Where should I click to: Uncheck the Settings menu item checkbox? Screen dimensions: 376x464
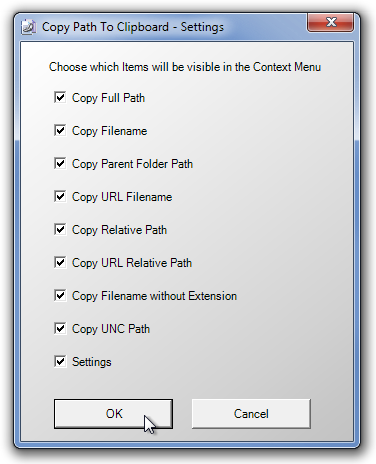pyautogui.click(x=60, y=361)
